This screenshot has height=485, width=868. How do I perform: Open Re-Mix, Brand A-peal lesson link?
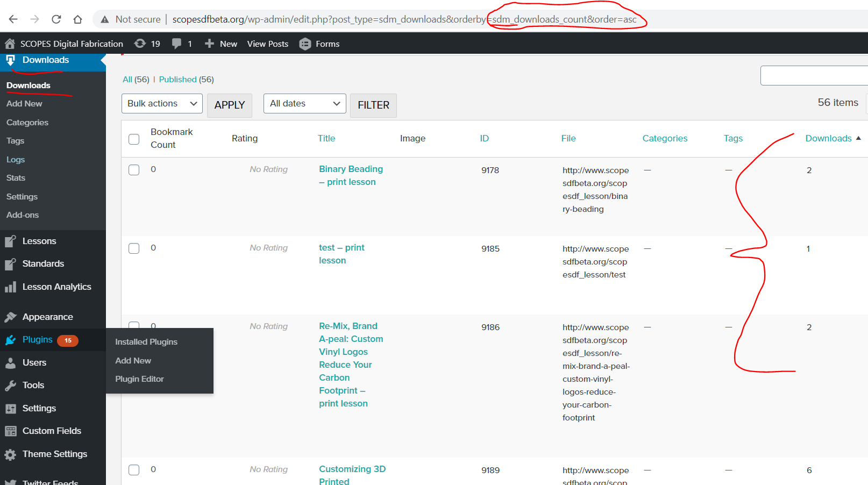tap(351, 365)
